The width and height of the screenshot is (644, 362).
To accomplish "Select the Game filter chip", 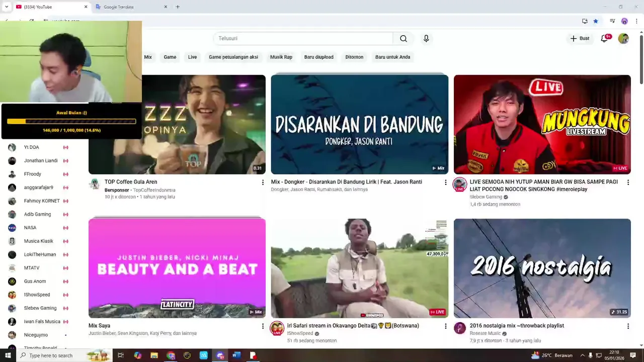I will (x=170, y=57).
